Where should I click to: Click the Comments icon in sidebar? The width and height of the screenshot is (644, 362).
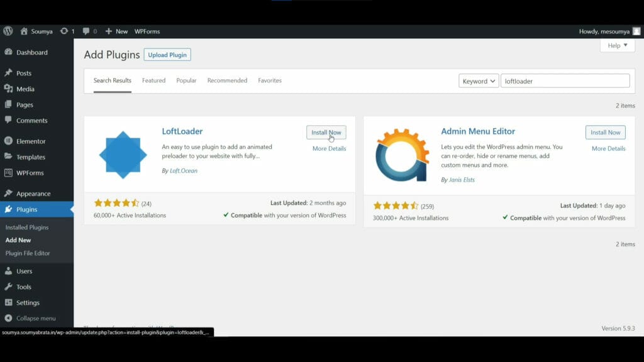9,120
